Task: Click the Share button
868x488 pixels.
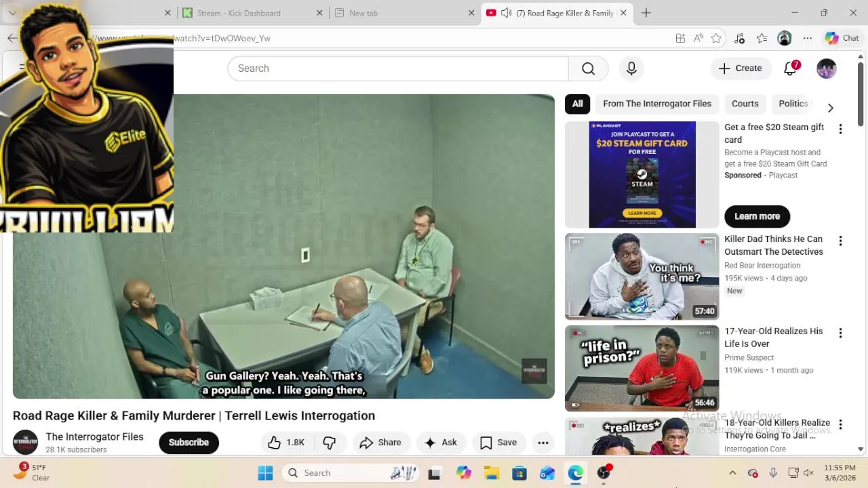Action: [380, 443]
